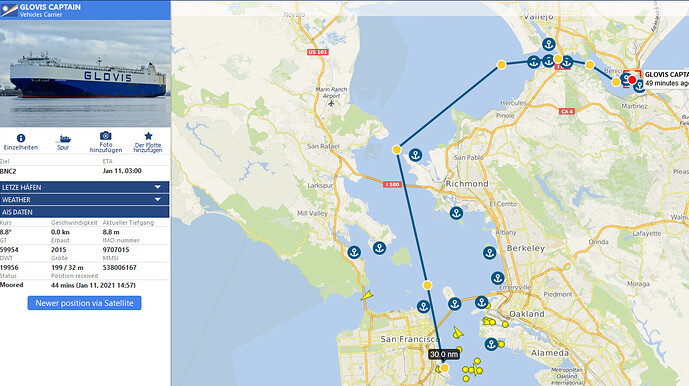Image resolution: width=689 pixels, height=386 pixels.
Task: Click the anchor icon west of Berkeley
Action: coord(490,253)
